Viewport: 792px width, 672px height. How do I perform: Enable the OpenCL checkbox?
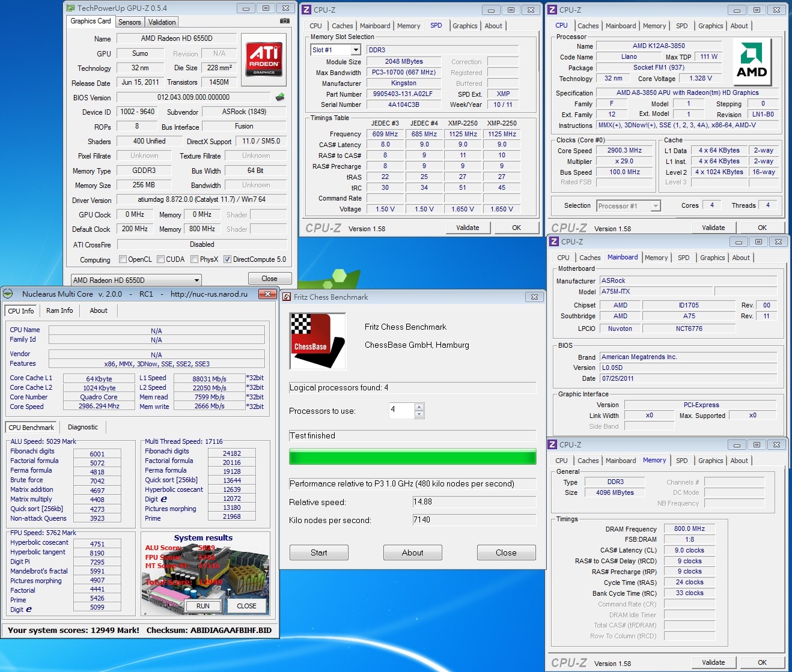(x=123, y=259)
